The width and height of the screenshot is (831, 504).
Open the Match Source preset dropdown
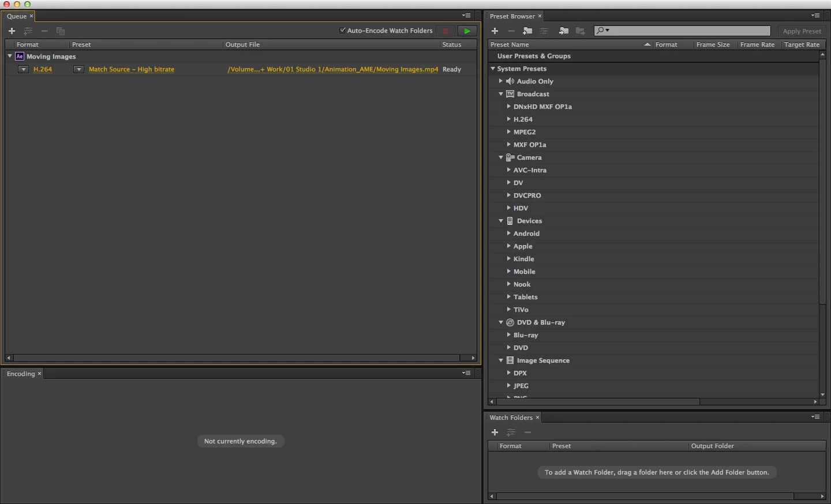click(79, 69)
